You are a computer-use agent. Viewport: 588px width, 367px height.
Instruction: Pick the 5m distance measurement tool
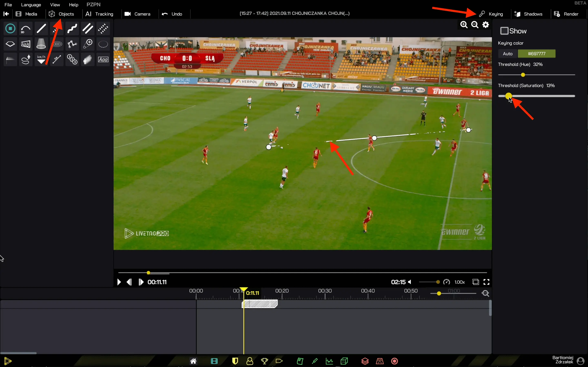click(x=57, y=60)
